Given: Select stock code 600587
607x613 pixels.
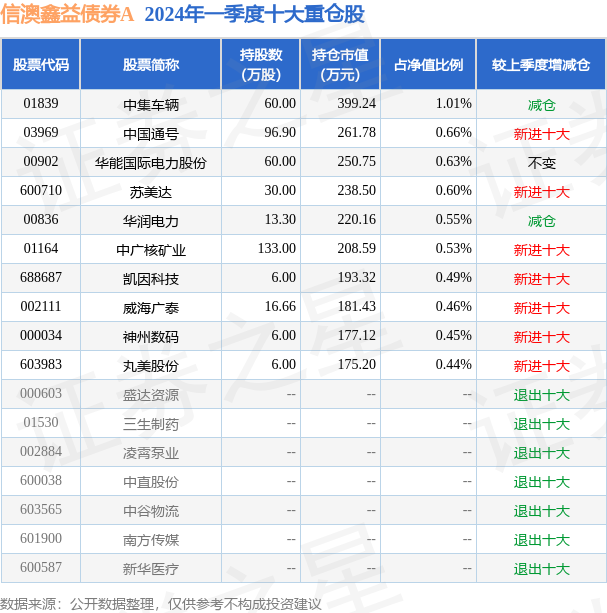Looking at the screenshot, I should pyautogui.click(x=41, y=566).
